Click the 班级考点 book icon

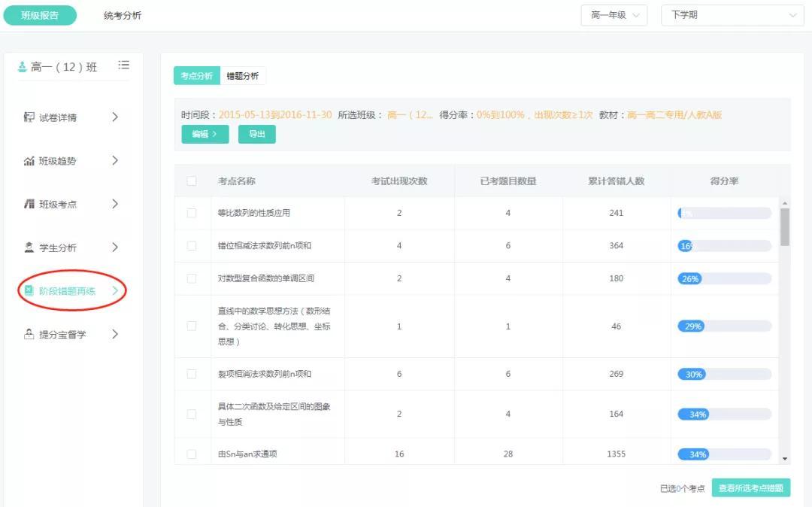29,204
